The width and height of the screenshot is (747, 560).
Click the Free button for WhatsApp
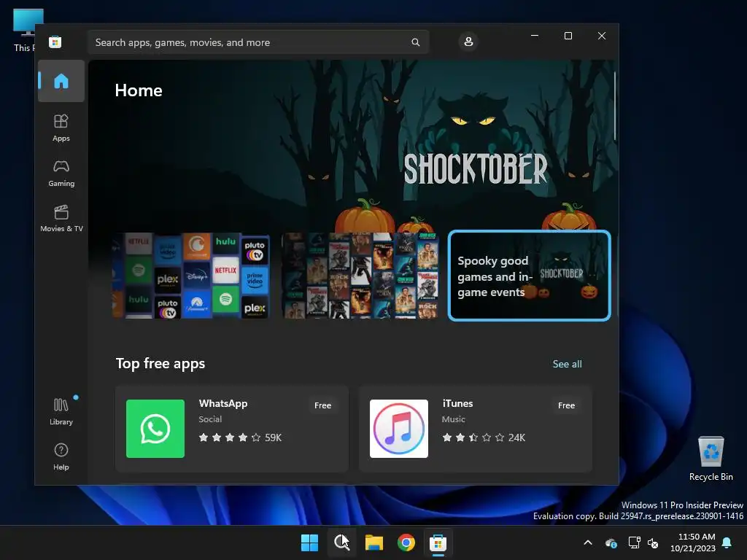[x=322, y=405]
